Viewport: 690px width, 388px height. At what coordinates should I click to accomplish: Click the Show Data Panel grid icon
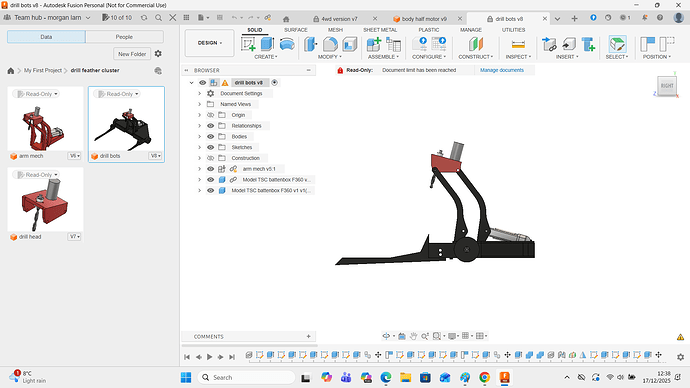(187, 18)
